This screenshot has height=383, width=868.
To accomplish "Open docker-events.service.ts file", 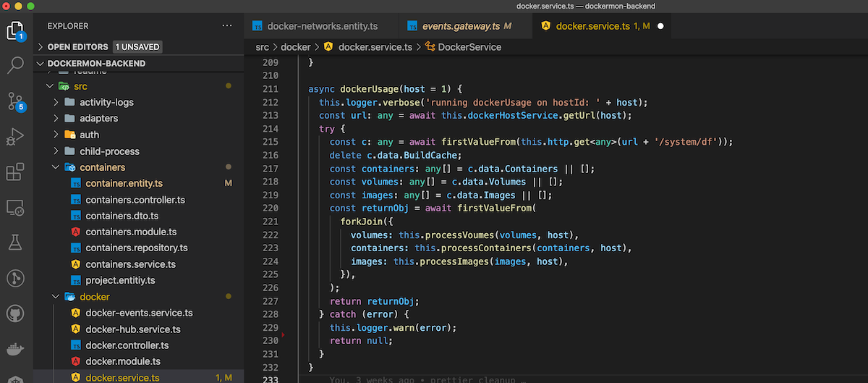I will pyautogui.click(x=139, y=313).
